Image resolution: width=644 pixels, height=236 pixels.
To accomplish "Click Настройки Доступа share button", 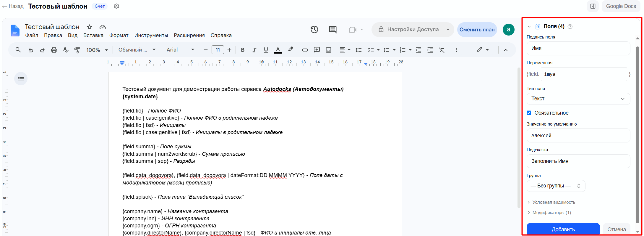I will pyautogui.click(x=407, y=30).
